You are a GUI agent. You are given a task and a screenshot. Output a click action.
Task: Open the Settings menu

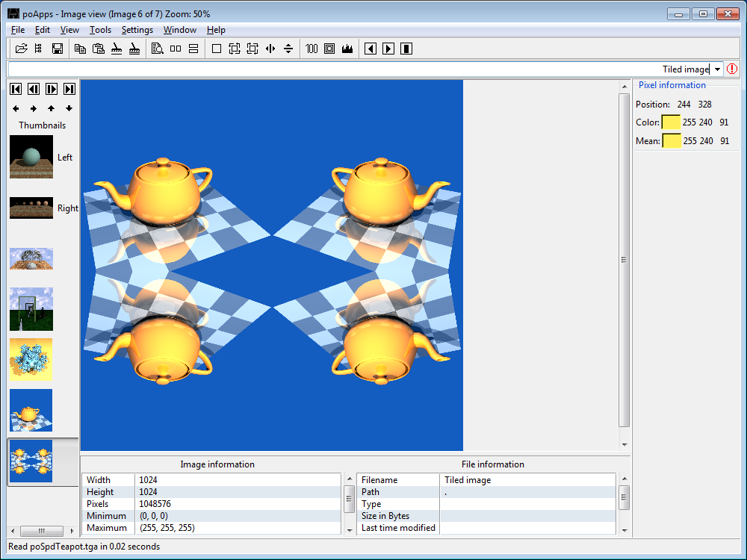[x=137, y=30]
